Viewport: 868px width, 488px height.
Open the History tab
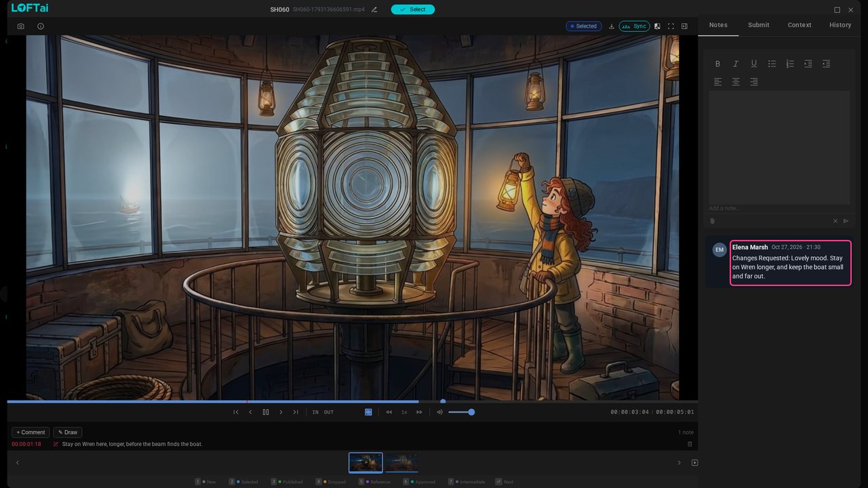coord(840,25)
